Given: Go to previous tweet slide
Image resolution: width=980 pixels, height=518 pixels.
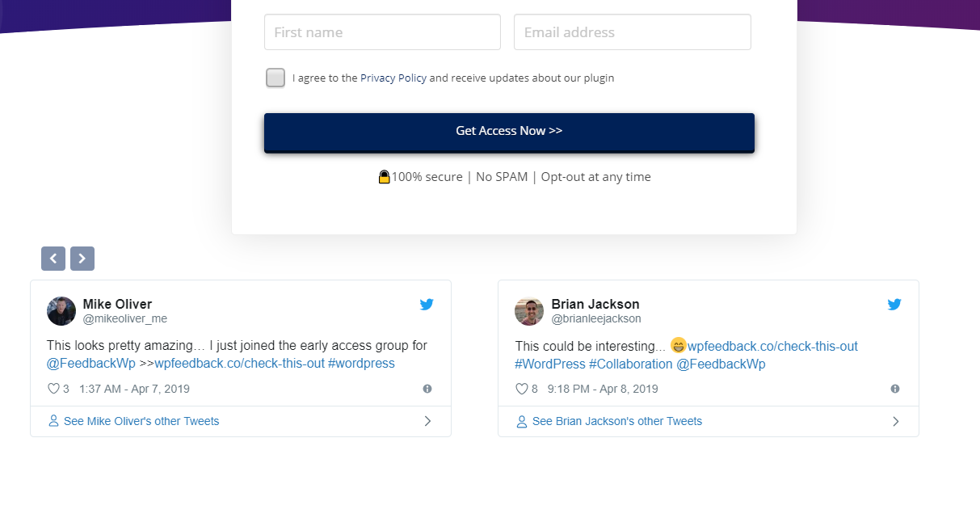Looking at the screenshot, I should click(53, 259).
